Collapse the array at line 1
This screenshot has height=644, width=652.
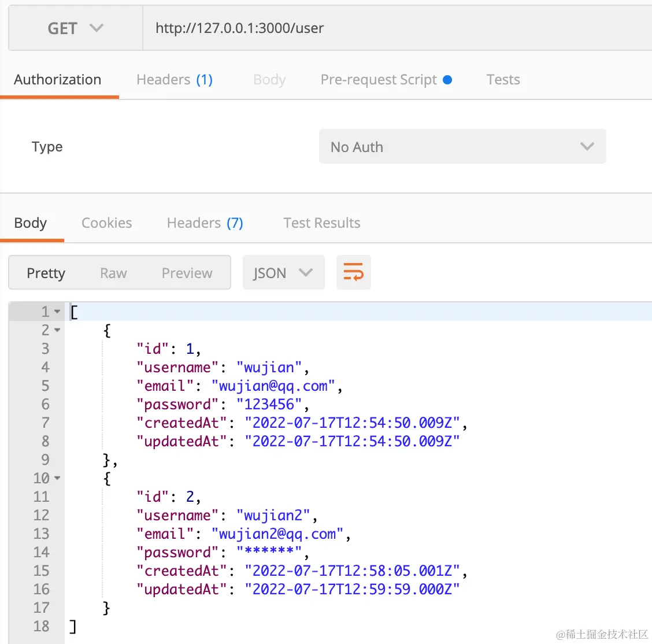(x=57, y=312)
